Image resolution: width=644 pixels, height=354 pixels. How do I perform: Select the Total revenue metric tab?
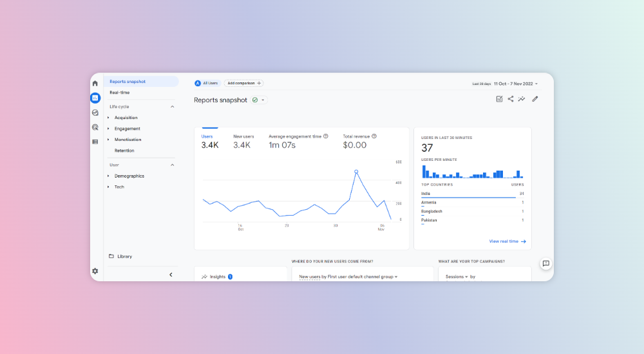360,141
